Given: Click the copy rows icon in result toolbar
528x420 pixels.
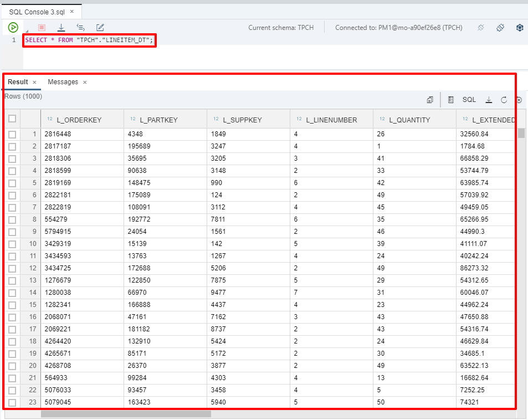Looking at the screenshot, I should coord(430,100).
